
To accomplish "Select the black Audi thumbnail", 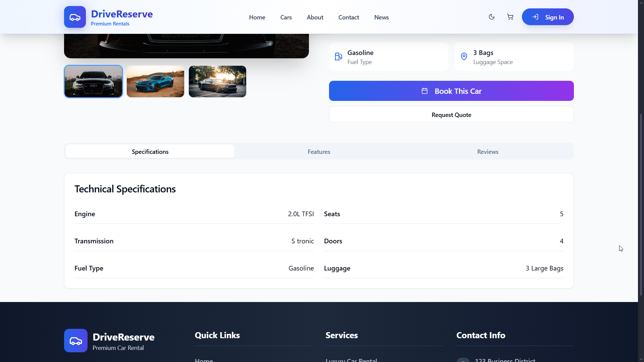I will pyautogui.click(x=93, y=81).
